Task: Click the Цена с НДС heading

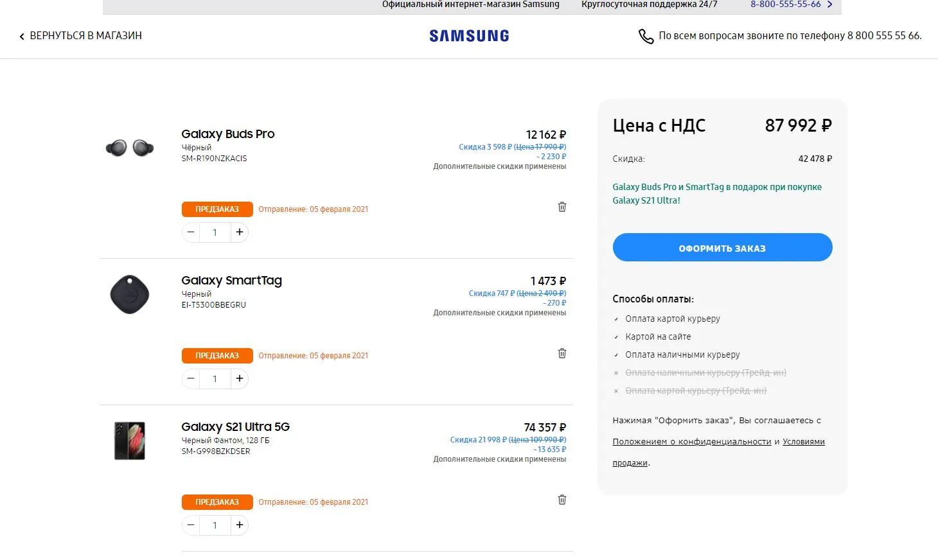Action: coord(659,125)
